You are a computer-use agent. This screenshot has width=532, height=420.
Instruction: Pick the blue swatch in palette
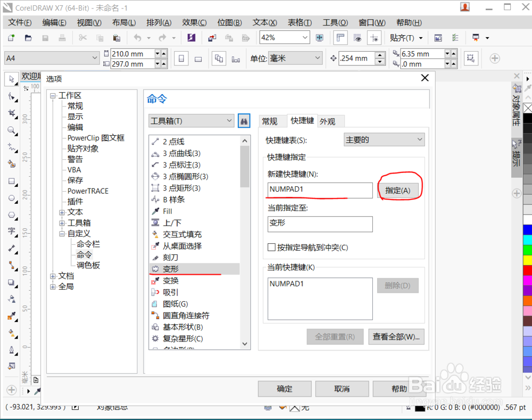tap(528, 230)
